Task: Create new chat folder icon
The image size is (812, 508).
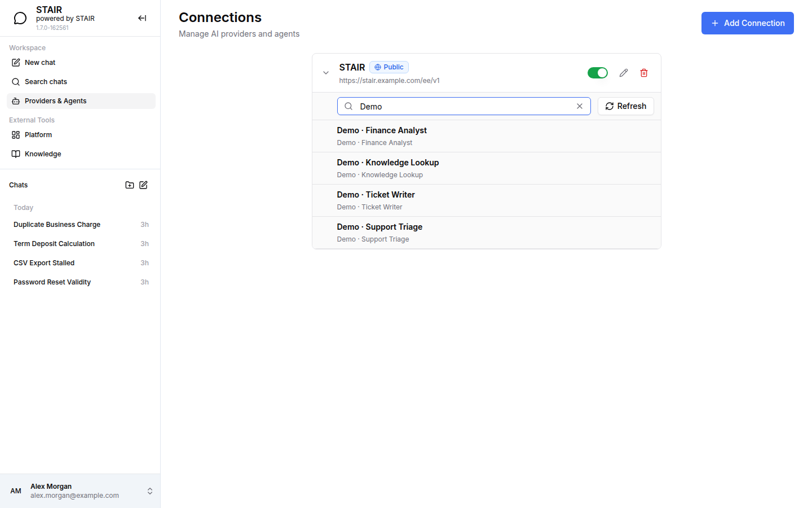Action: click(130, 185)
